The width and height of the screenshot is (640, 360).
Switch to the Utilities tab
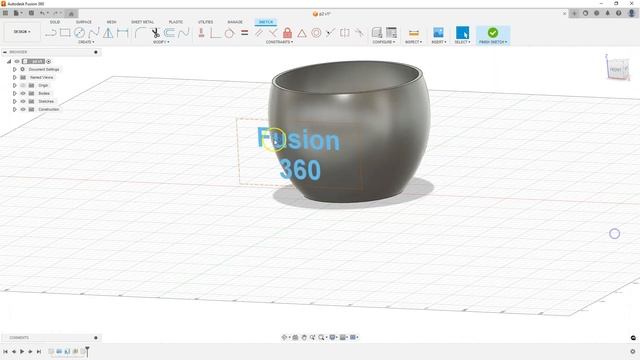click(205, 22)
